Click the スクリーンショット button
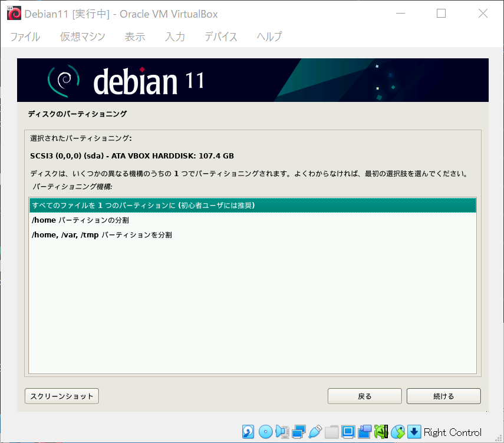This screenshot has height=443, width=504. pos(62,396)
